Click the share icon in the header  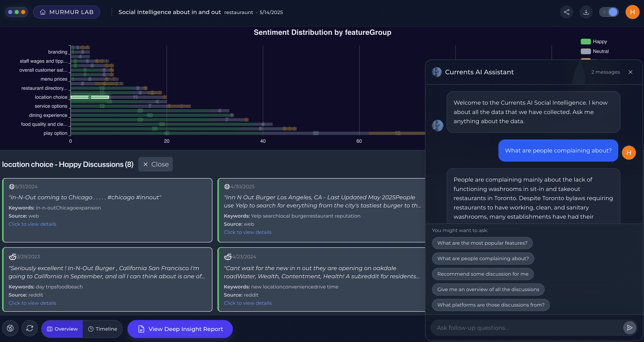(x=566, y=12)
